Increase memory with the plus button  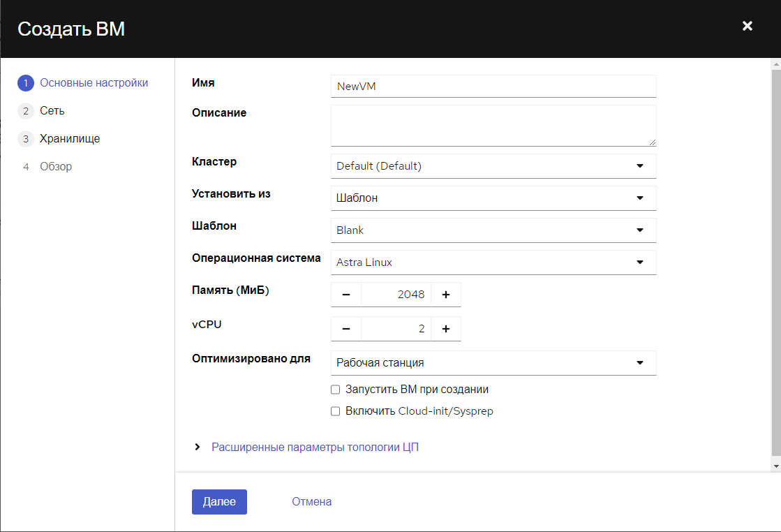point(446,295)
